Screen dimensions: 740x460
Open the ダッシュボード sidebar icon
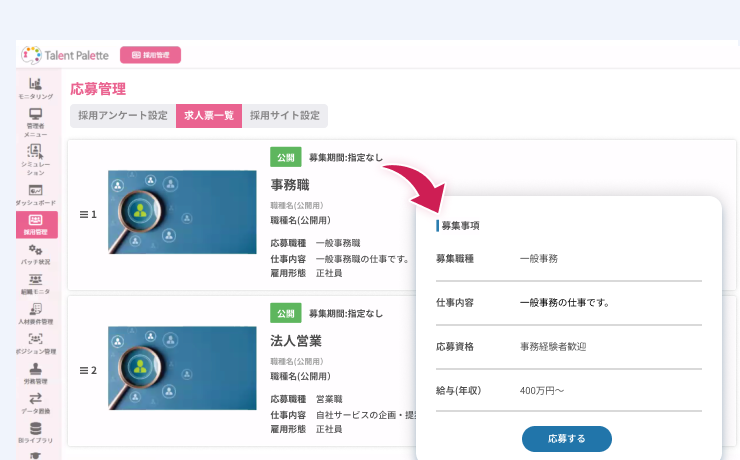(35, 195)
